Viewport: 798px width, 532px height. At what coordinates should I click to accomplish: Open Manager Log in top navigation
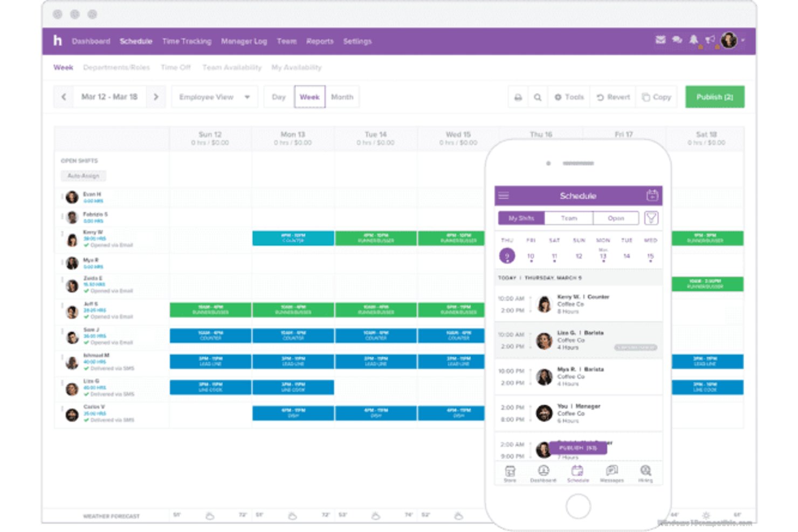click(x=244, y=41)
